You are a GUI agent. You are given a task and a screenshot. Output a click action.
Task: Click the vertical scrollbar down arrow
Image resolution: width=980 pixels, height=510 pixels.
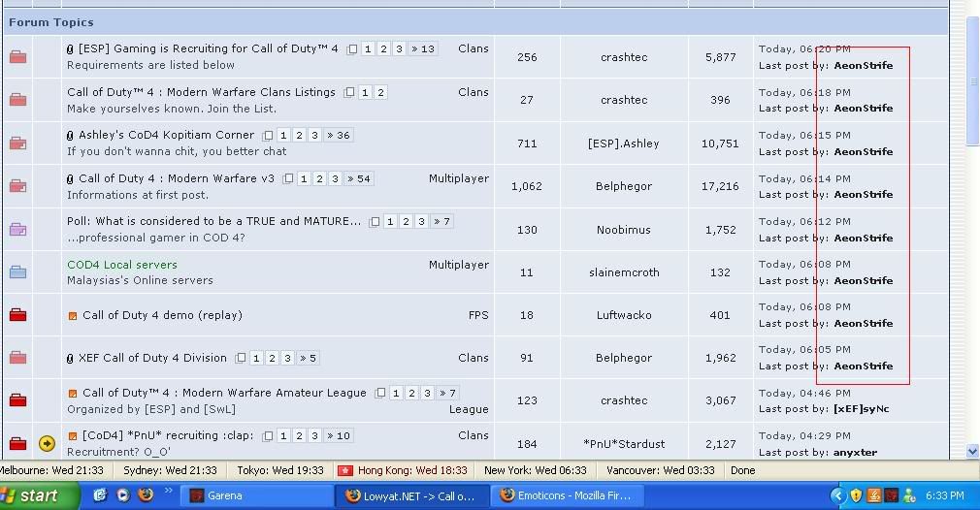click(972, 451)
